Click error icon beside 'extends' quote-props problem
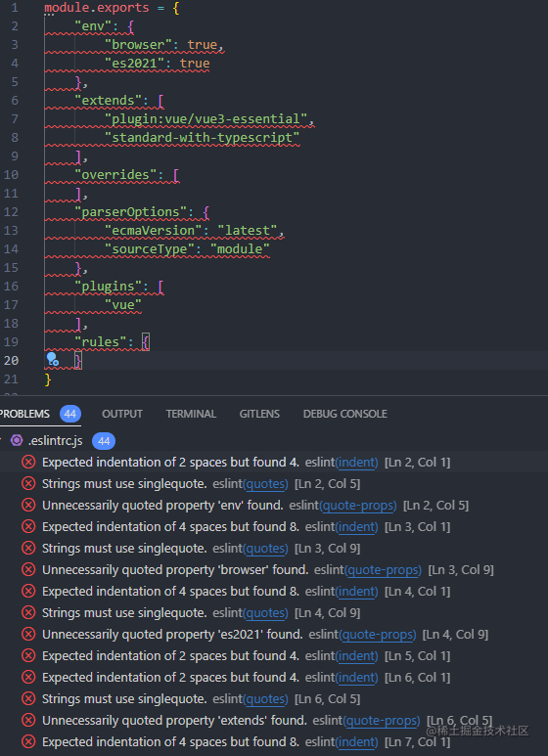The height and width of the screenshot is (756, 548). pos(28,721)
